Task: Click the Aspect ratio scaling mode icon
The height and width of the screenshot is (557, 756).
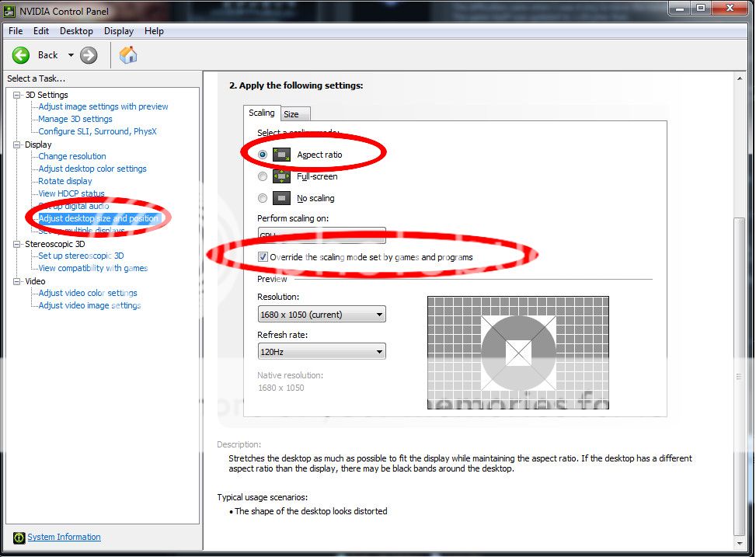Action: pos(281,155)
